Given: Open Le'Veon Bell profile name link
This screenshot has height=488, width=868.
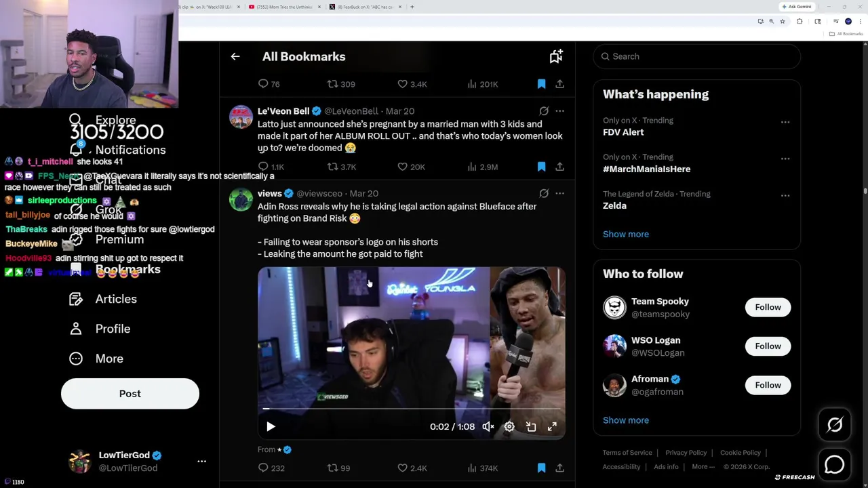Looking at the screenshot, I should [x=283, y=111].
